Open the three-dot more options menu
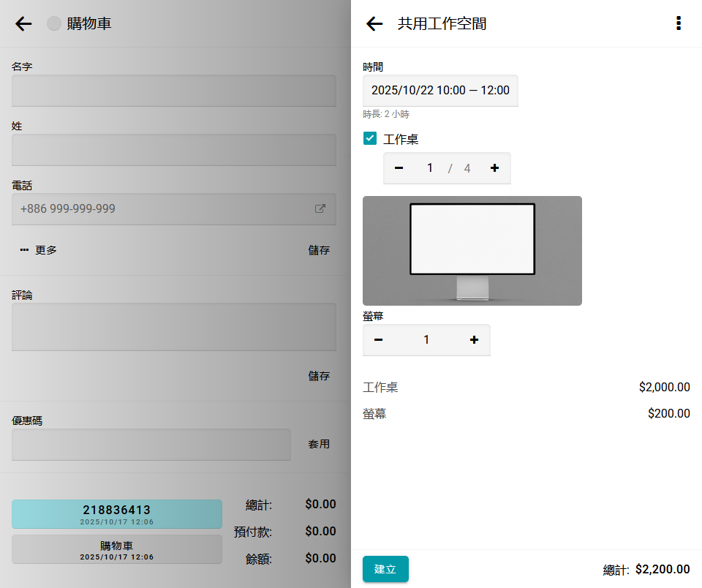 679,24
